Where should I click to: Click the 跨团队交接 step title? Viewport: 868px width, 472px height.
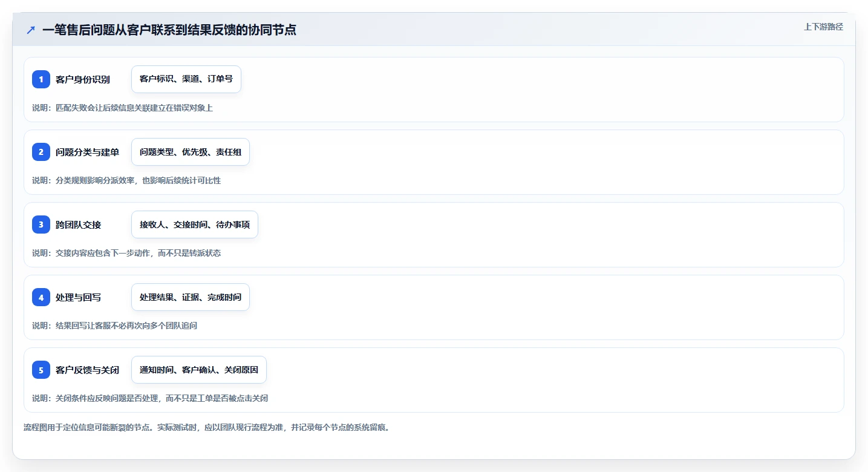[79, 225]
